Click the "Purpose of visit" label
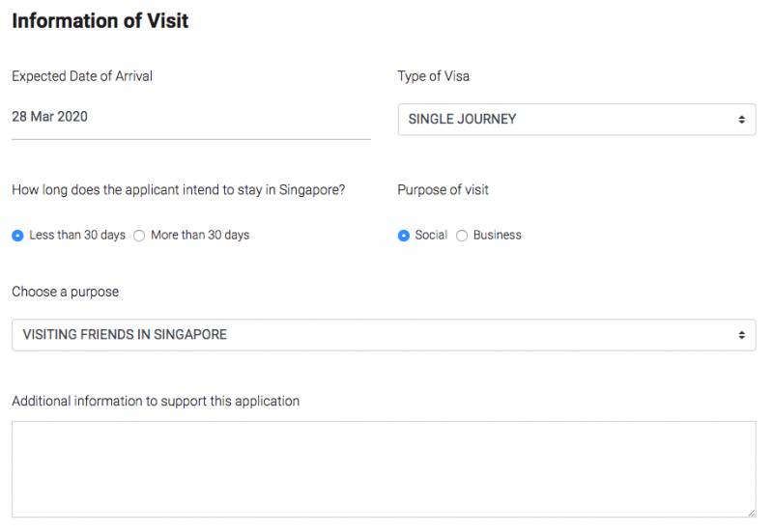 coord(444,190)
